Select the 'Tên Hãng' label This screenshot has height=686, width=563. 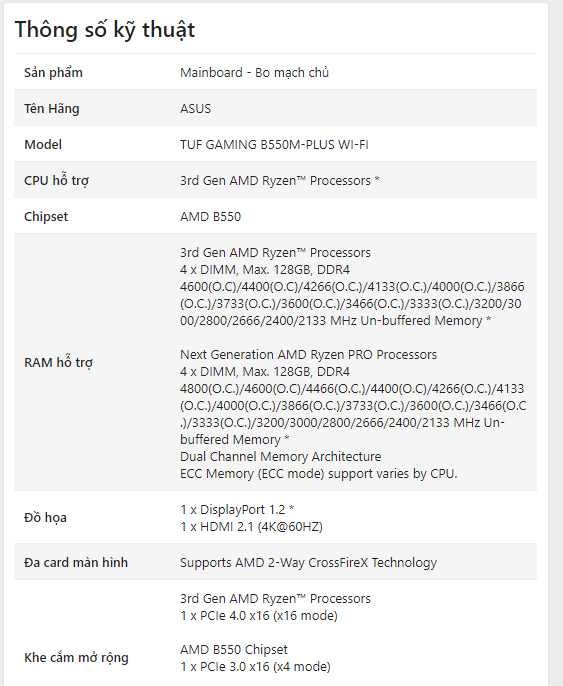[52, 108]
